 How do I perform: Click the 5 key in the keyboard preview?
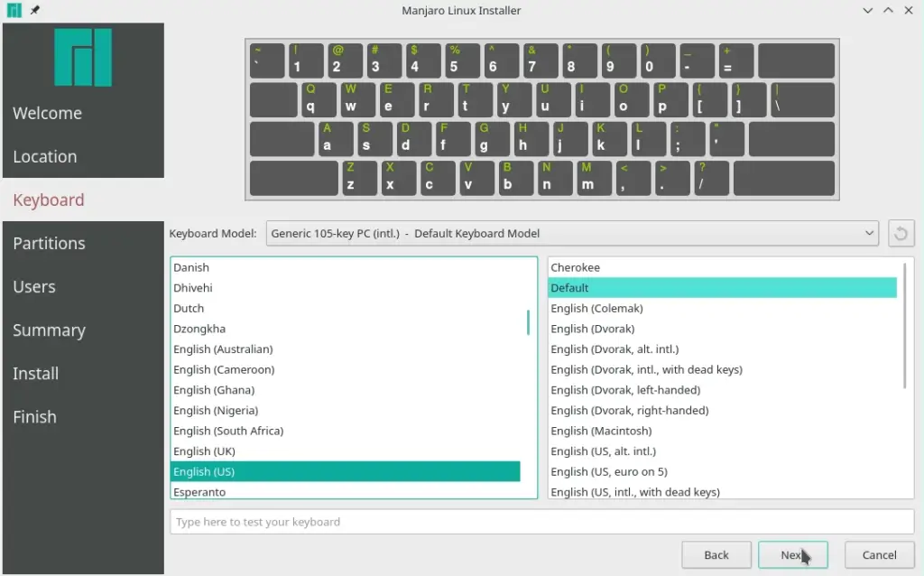pyautogui.click(x=463, y=60)
